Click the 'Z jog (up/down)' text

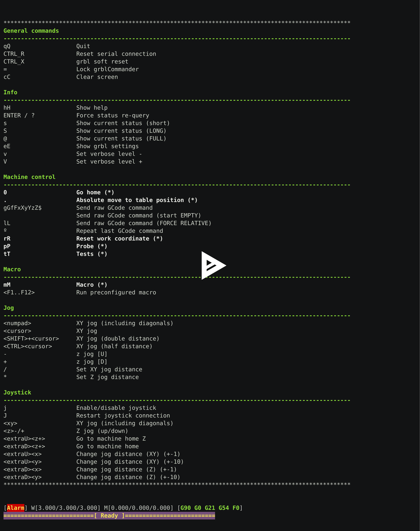102,431
